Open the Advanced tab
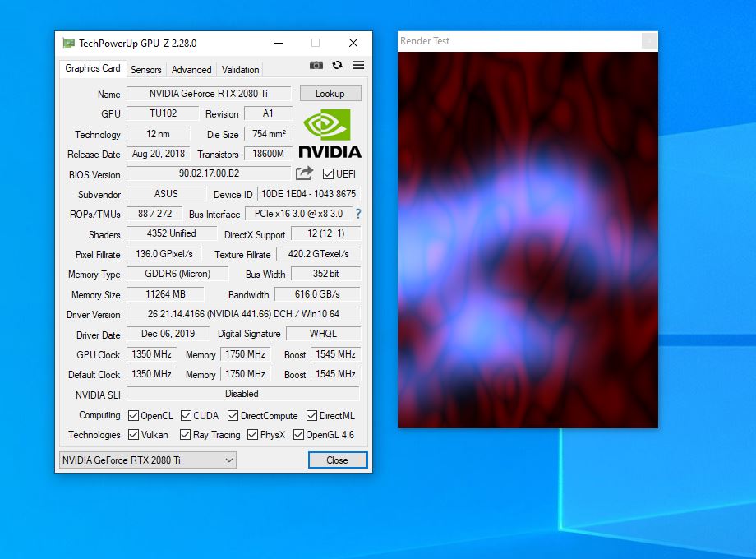The width and height of the screenshot is (756, 559). click(191, 70)
